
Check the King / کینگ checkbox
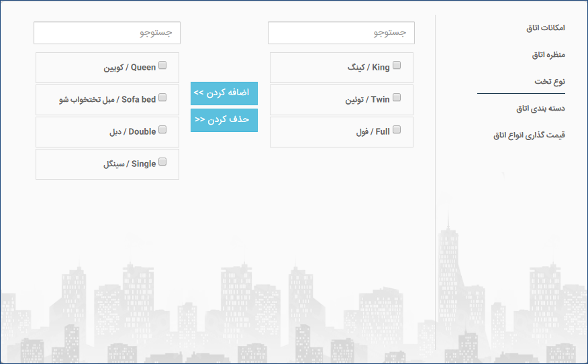pos(397,65)
